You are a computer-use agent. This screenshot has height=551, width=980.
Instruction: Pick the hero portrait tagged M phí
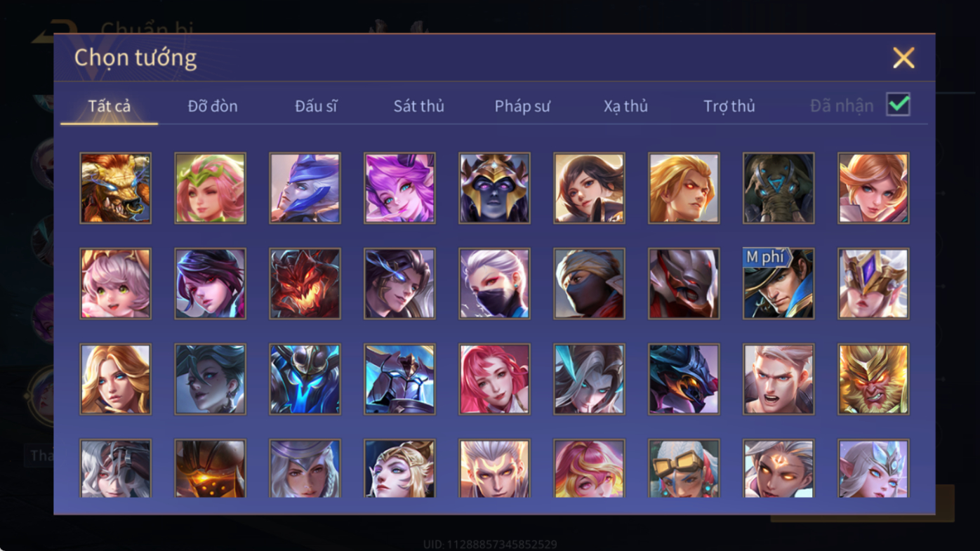[x=779, y=284]
